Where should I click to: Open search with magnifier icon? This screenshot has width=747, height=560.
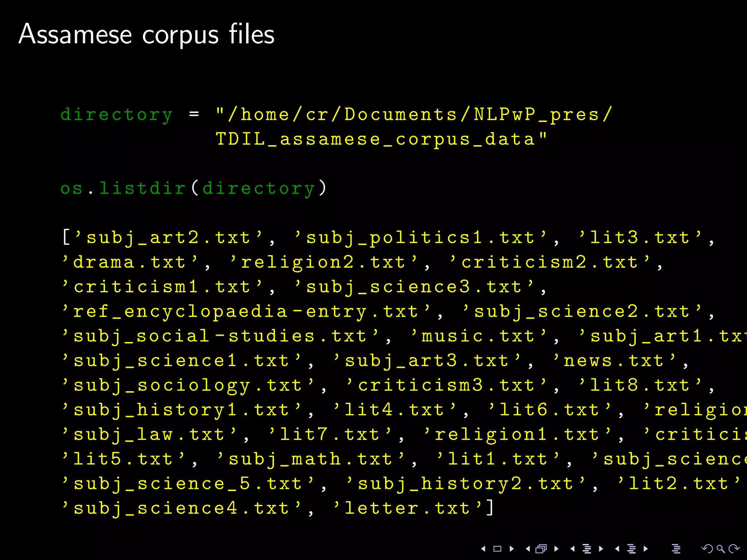point(721,549)
